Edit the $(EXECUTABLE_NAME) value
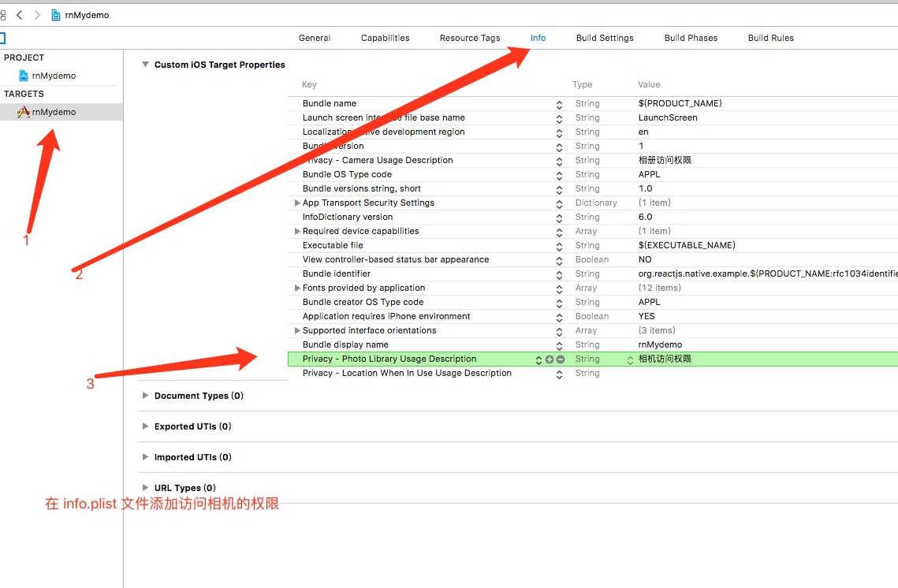This screenshot has height=588, width=898. (687, 245)
